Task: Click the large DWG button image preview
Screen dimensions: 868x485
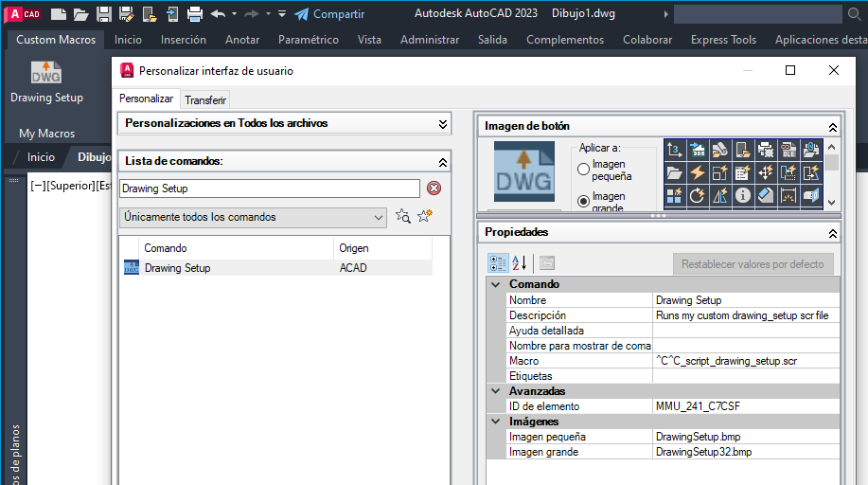Action: pyautogui.click(x=524, y=171)
